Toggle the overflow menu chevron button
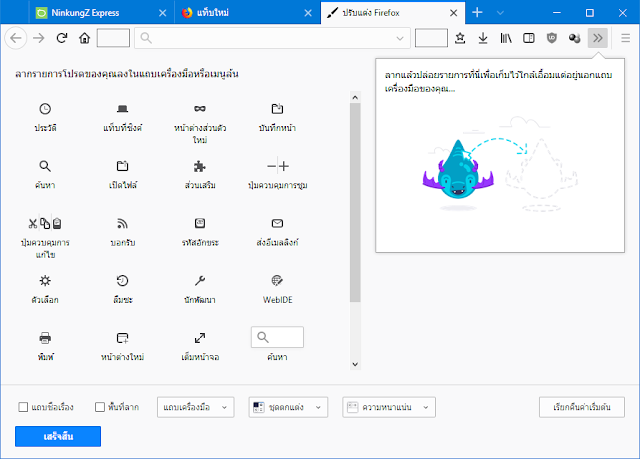 (598, 38)
